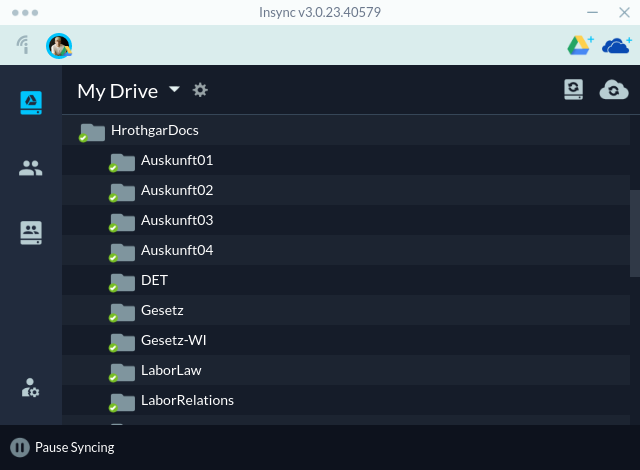This screenshot has height=470, width=640.
Task: Open the My Drive sidebar section
Action: click(31, 102)
